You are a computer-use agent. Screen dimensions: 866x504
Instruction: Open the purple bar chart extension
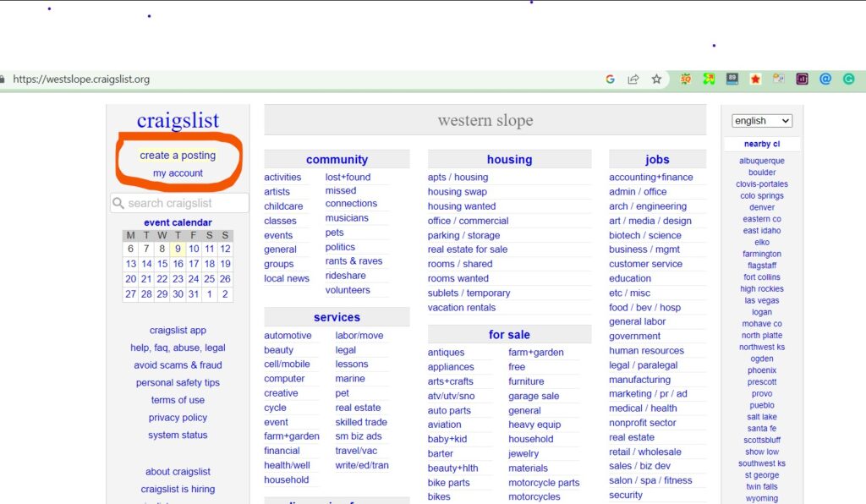coord(802,79)
